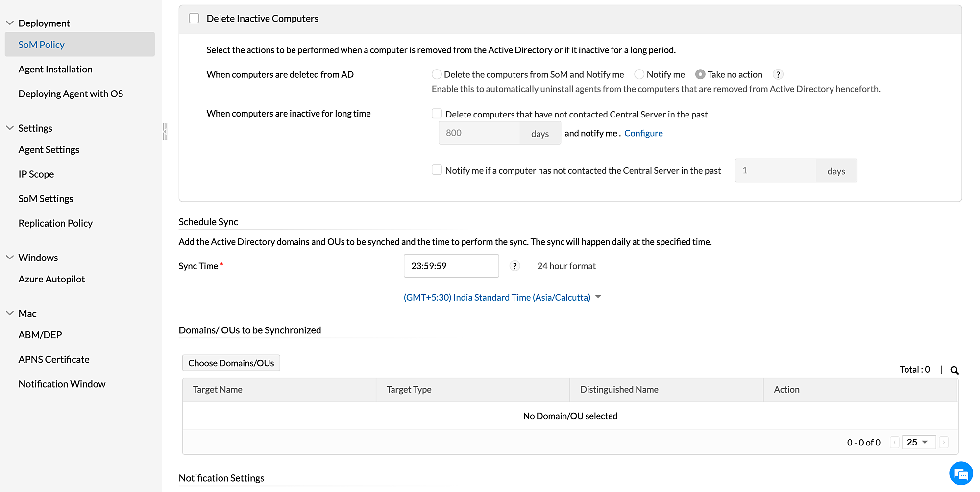Select Delete the computers from SoM radio
The image size is (980, 492).
coord(437,74)
